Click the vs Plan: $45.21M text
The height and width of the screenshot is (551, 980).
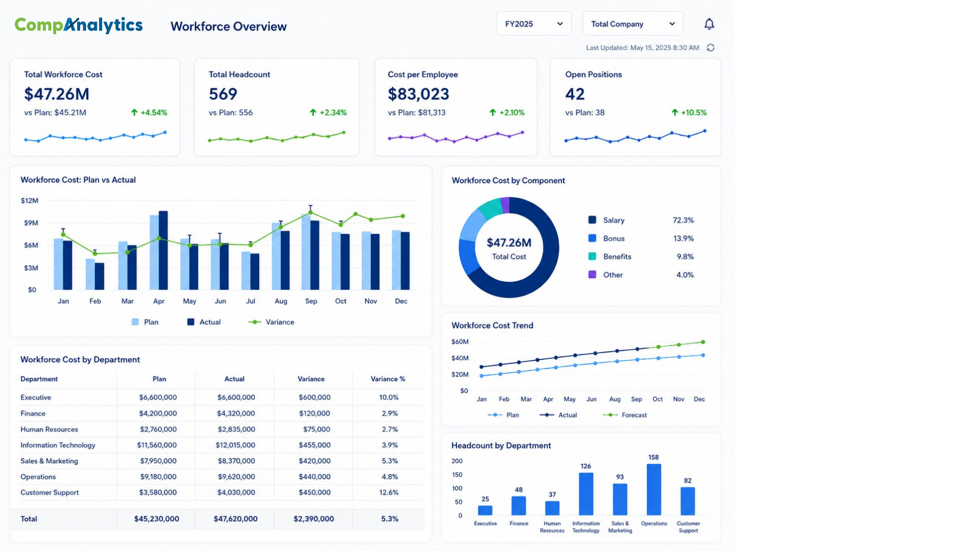[55, 112]
